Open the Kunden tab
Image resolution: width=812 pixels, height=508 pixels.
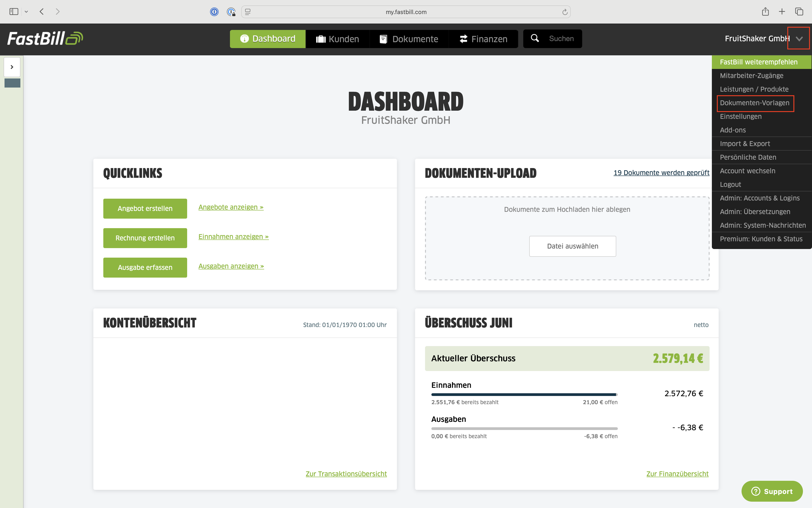click(337, 39)
